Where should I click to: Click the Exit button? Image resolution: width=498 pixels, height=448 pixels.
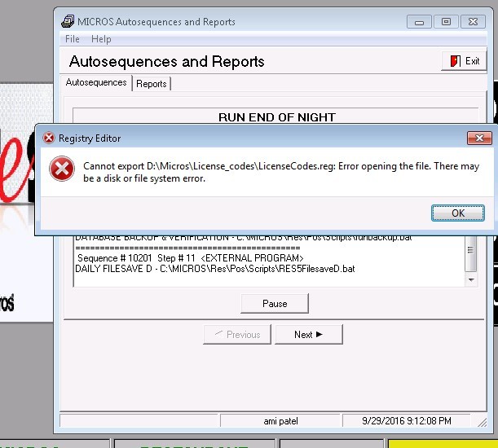pyautogui.click(x=464, y=60)
